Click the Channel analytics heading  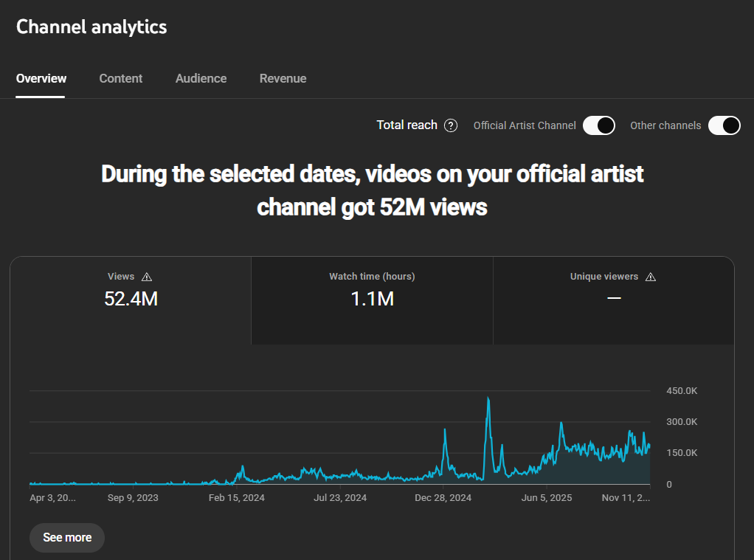91,27
